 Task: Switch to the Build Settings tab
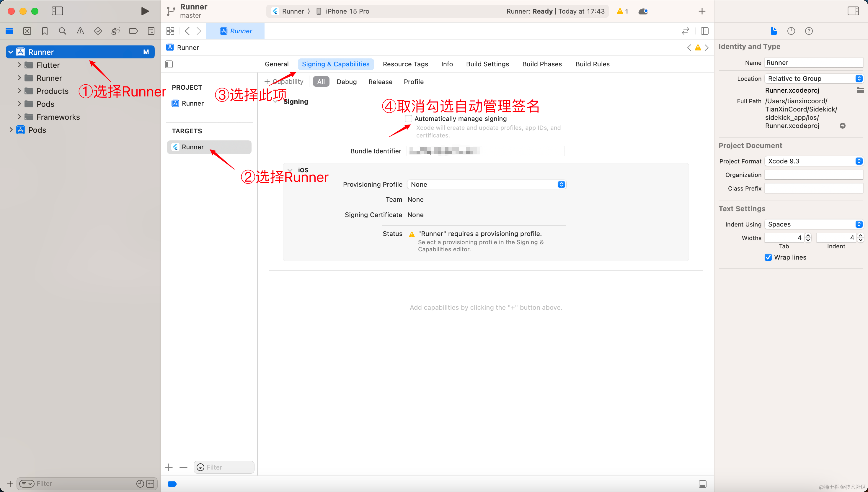487,64
